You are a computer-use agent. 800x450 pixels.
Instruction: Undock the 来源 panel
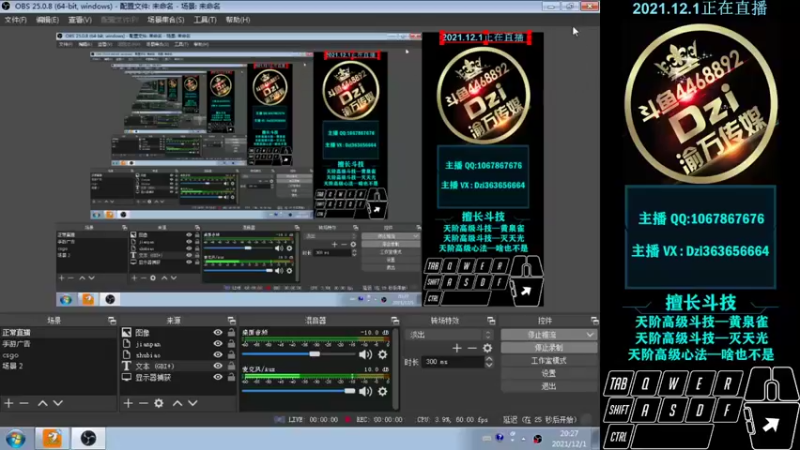231,320
